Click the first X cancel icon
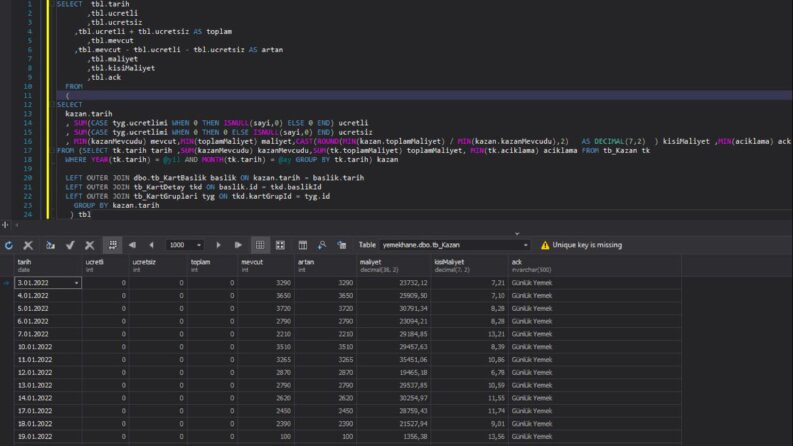Viewport: 793px width, 446px height. [28, 245]
